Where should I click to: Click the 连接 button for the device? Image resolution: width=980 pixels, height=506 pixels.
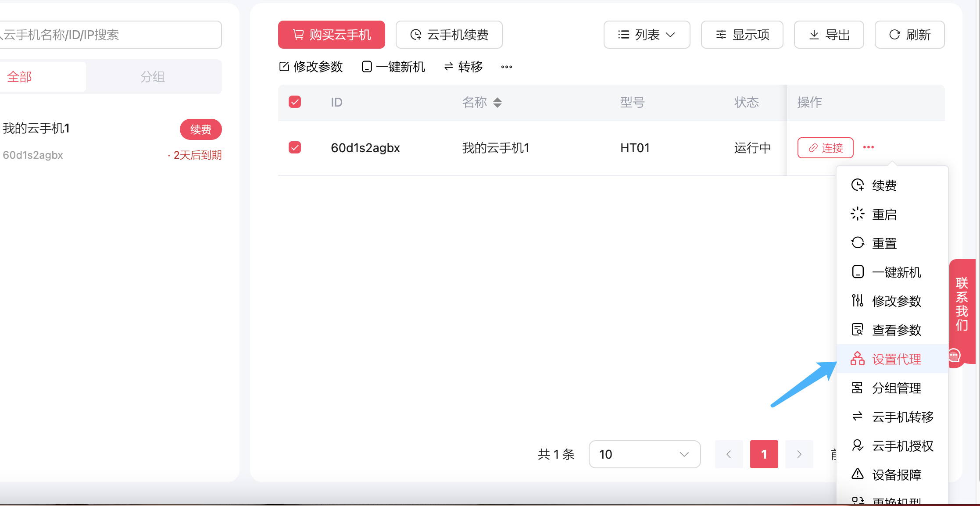pos(825,148)
